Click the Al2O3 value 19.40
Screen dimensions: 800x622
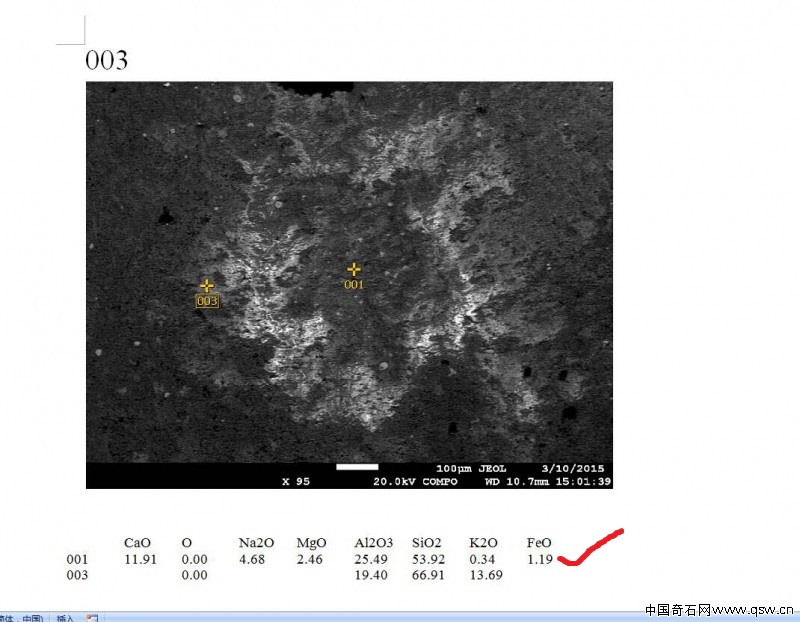click(x=371, y=575)
